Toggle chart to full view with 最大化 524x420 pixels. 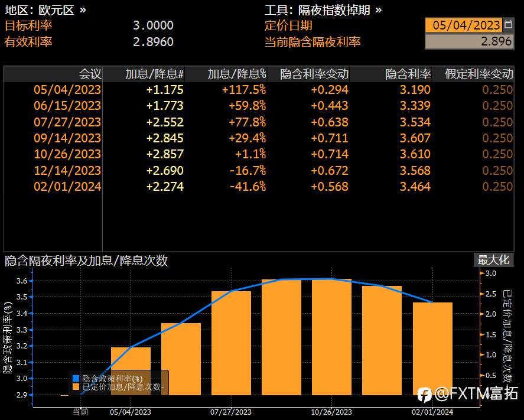click(x=494, y=259)
